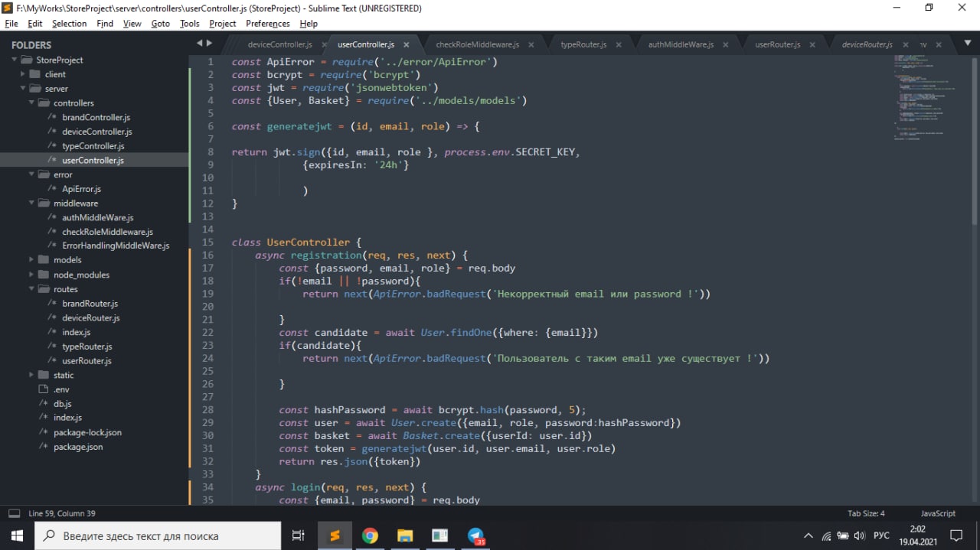Switch to the checkRoleMiddleware.js tab
The height and width of the screenshot is (550, 980).
pyautogui.click(x=477, y=44)
